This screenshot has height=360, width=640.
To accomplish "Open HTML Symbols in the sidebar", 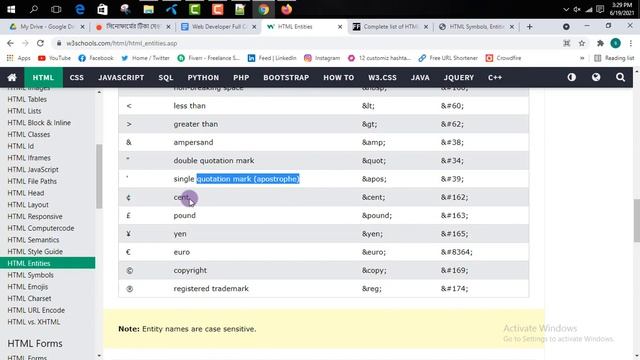I will (x=31, y=275).
